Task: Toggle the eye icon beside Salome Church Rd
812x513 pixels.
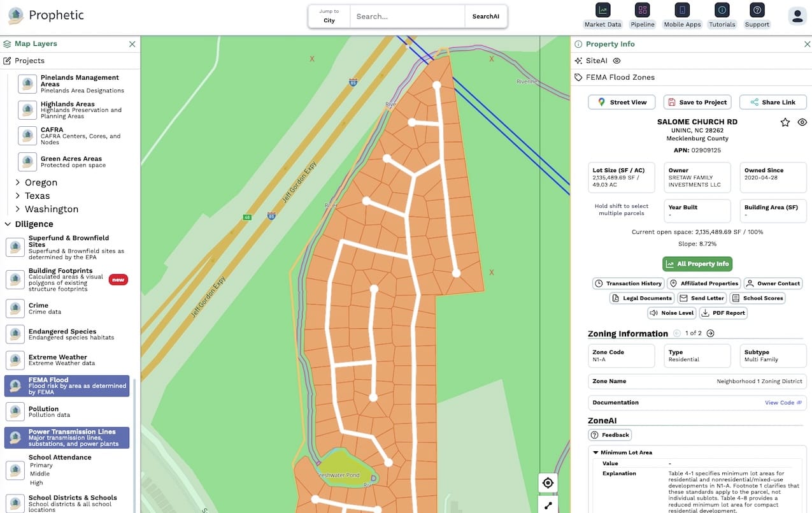Action: coord(802,122)
